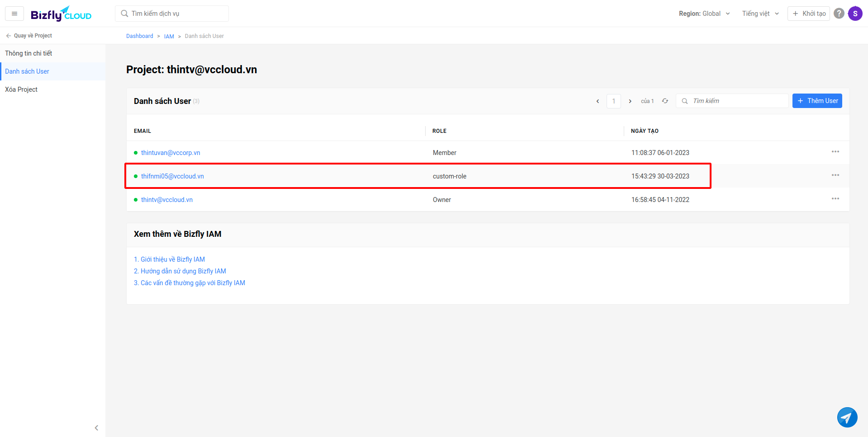Viewport: 868px width, 437px height.
Task: Collapse the left sidebar panel
Action: [96, 428]
